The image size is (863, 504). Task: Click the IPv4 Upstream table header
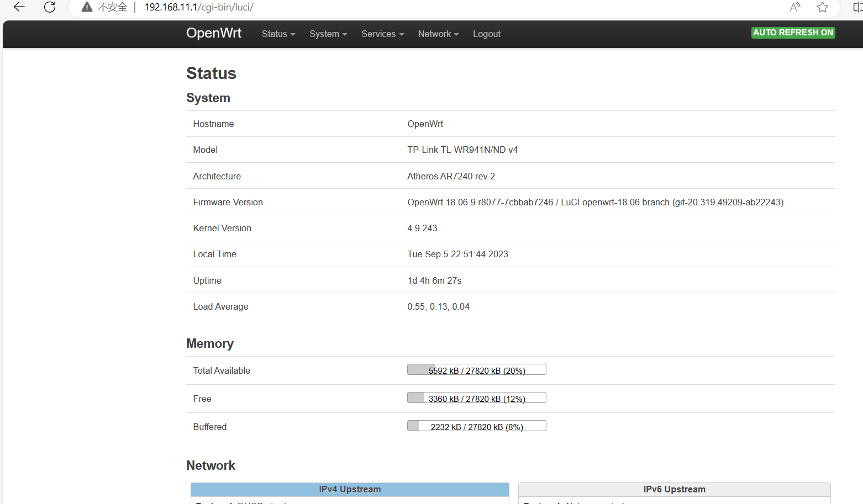click(x=349, y=489)
